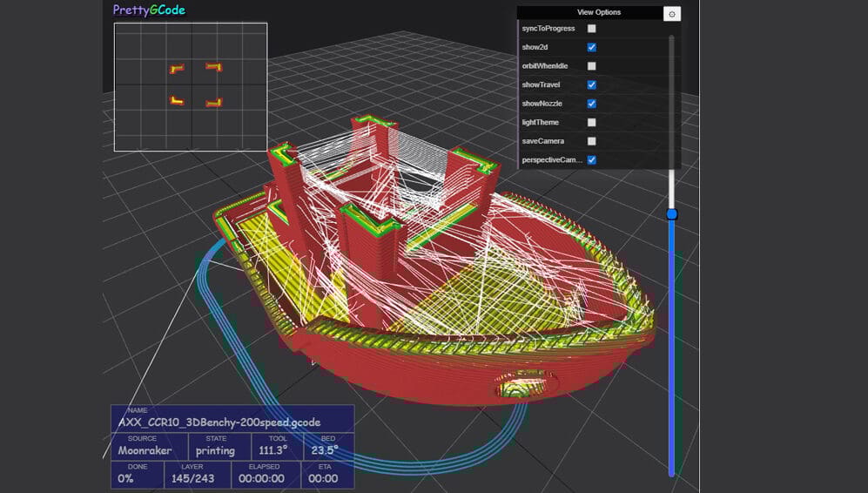Click the bed temperature 23.5°
Image resolution: width=868 pixels, height=493 pixels.
(325, 450)
